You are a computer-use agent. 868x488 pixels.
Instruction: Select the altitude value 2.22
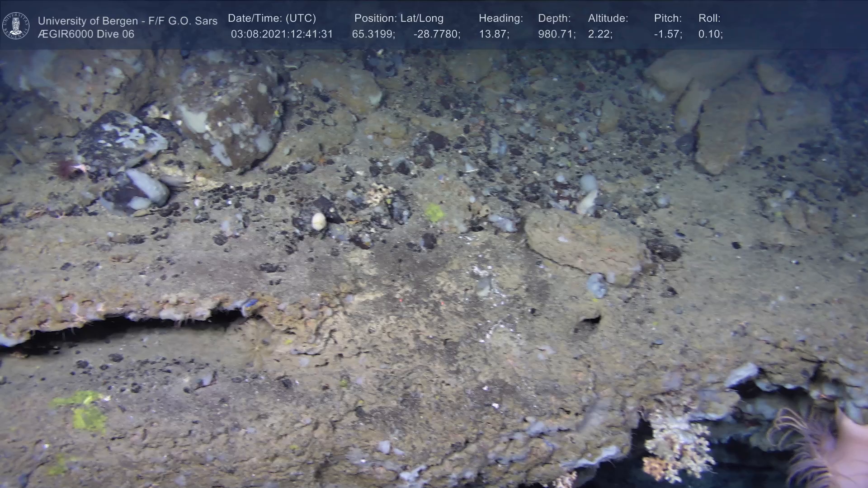(600, 34)
